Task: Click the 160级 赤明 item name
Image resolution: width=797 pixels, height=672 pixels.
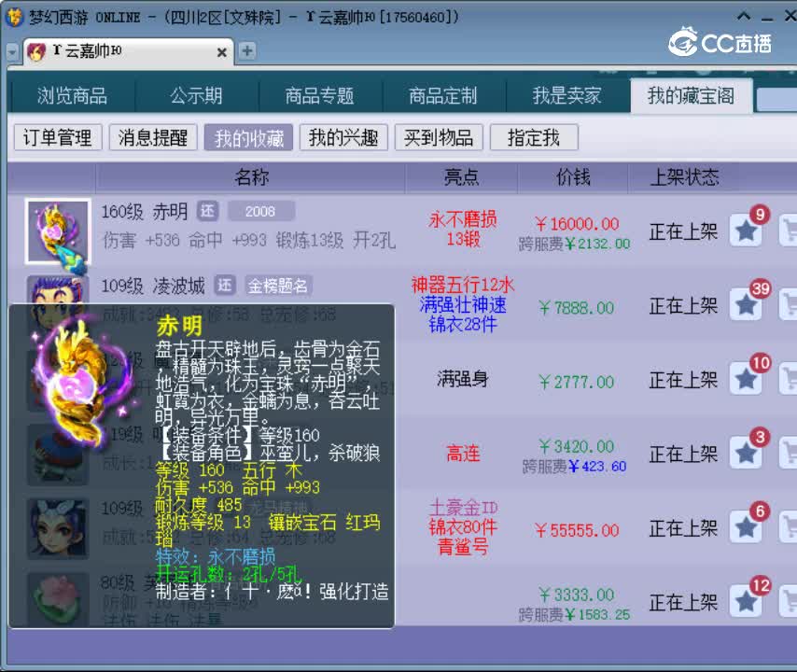Action: (x=145, y=212)
